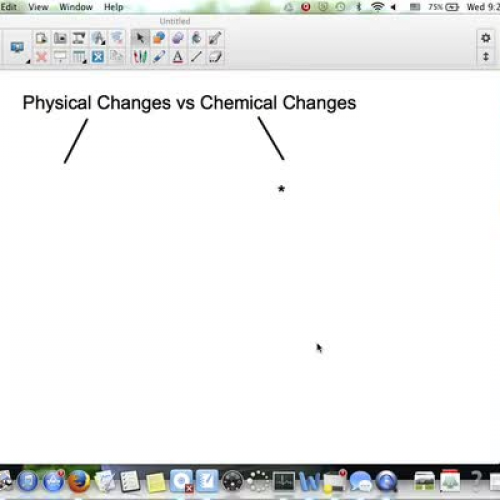Screen dimensions: 500x500
Task: Expand the Table tool dropdown
Action: pyautogui.click(x=79, y=57)
